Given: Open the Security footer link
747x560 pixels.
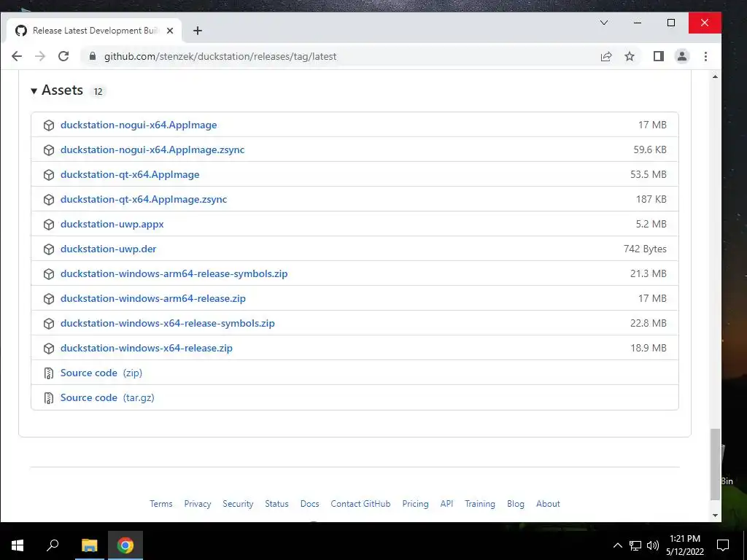Looking at the screenshot, I should pyautogui.click(x=238, y=504).
